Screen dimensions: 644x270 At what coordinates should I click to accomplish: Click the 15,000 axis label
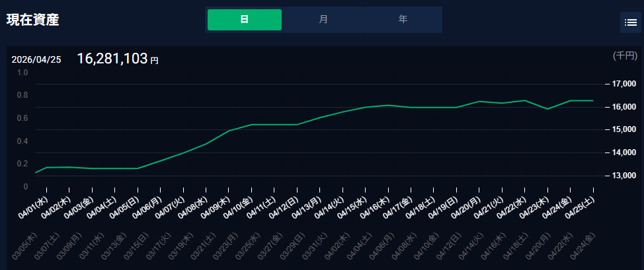[624, 129]
